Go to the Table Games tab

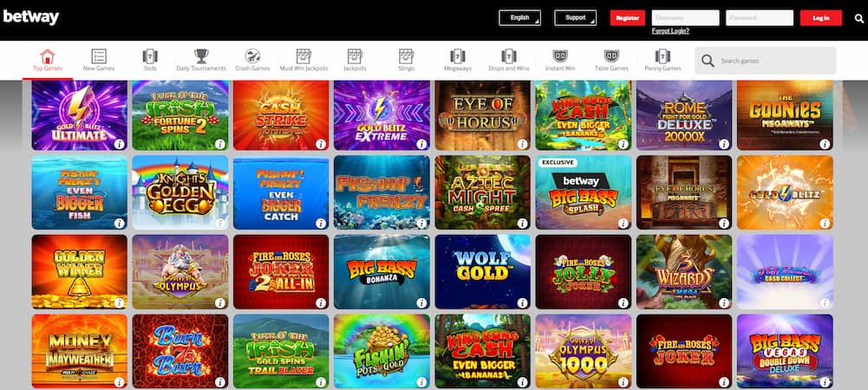click(611, 61)
